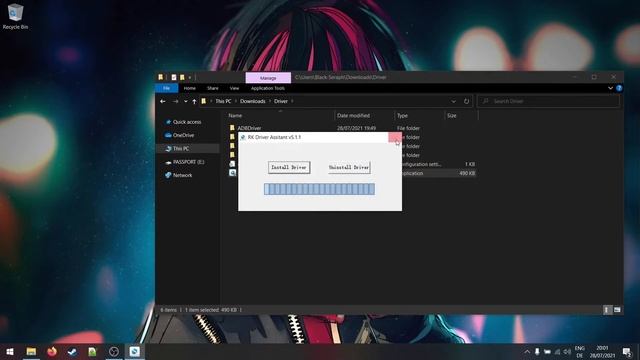Viewport: 640px width, 360px height.
Task: Go back in File Explorer
Action: 163,101
